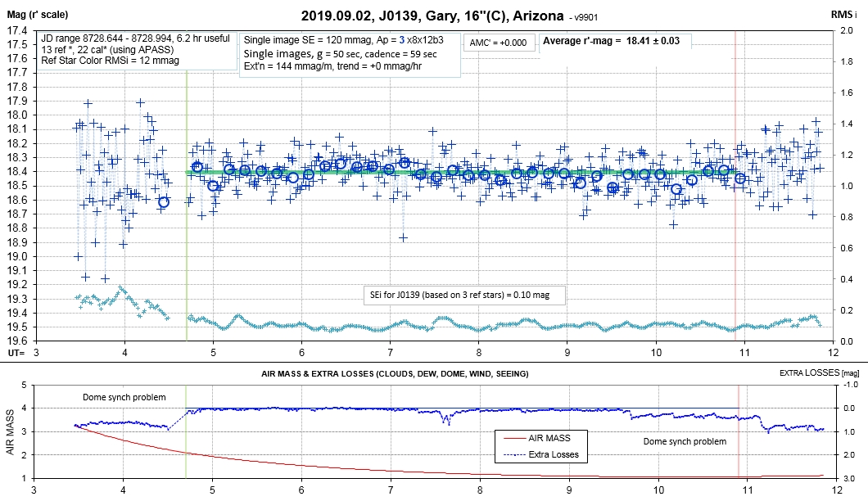Click the vertical "AIR MASS" axis title
The height and width of the screenshot is (501, 868).
(x=11, y=432)
